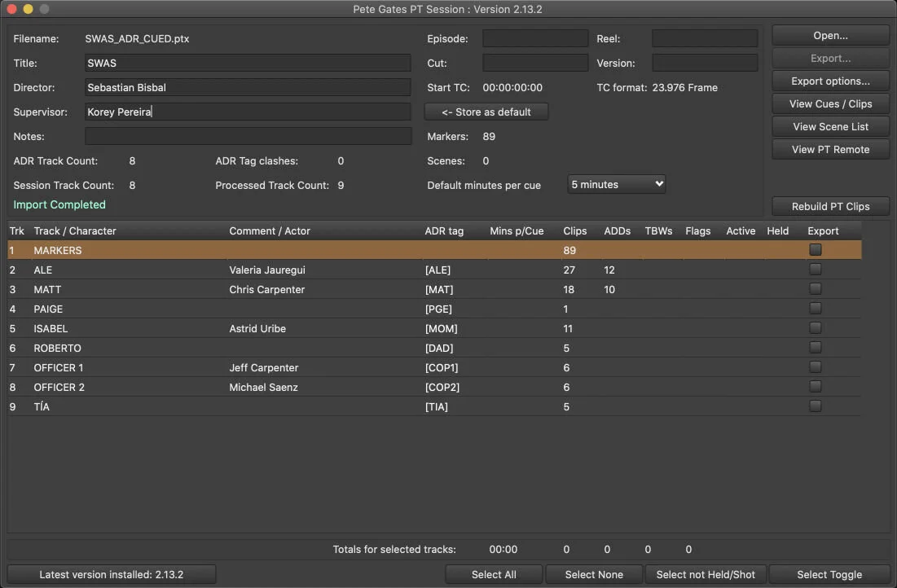This screenshot has height=588, width=897.
Task: Click the TBWs column header
Action: pos(658,231)
